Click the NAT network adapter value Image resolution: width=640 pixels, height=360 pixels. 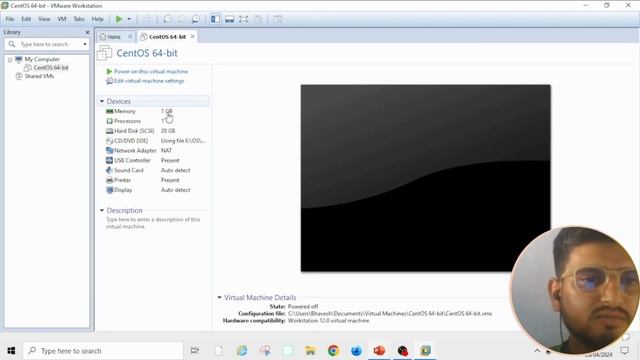point(166,151)
